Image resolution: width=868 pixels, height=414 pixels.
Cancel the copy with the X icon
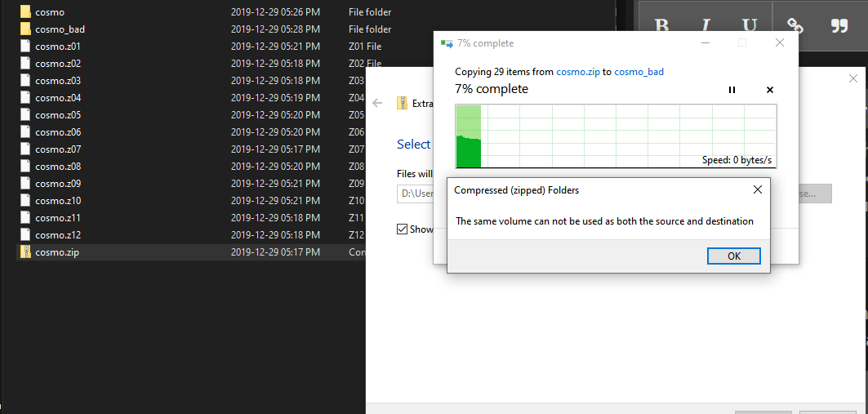click(x=769, y=90)
